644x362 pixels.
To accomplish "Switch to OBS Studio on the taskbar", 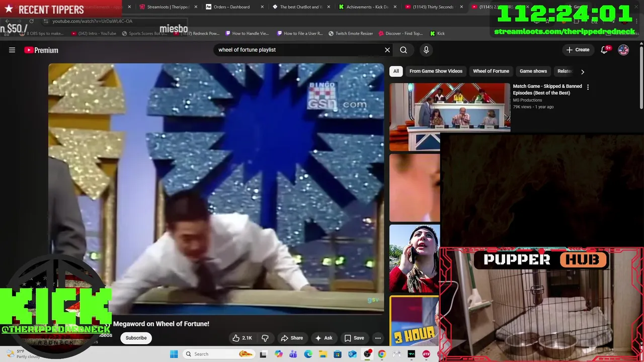I will (x=367, y=354).
